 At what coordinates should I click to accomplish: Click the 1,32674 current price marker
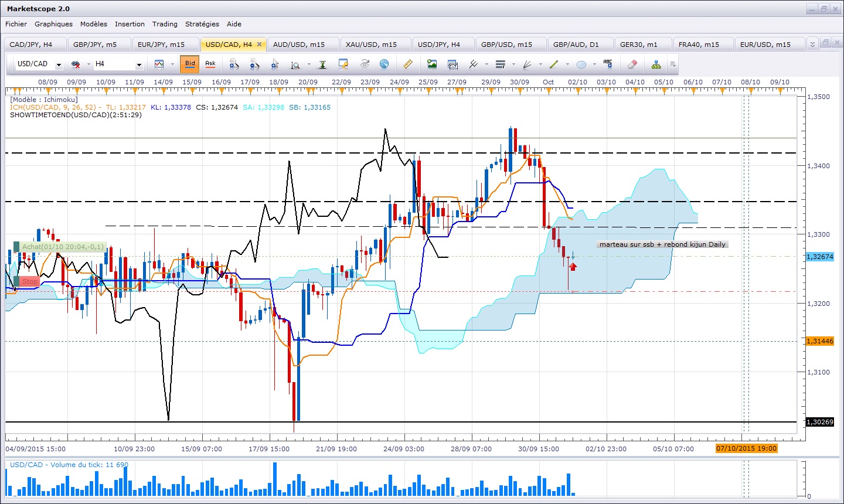[820, 257]
